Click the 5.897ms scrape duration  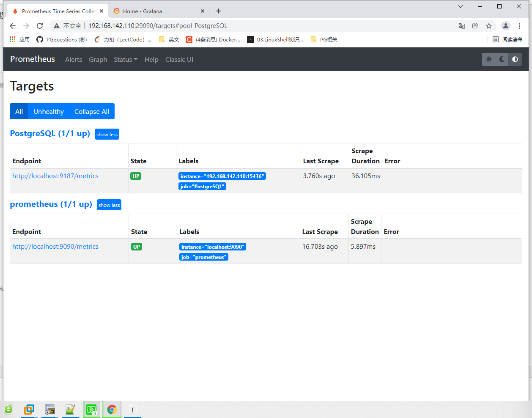click(363, 247)
